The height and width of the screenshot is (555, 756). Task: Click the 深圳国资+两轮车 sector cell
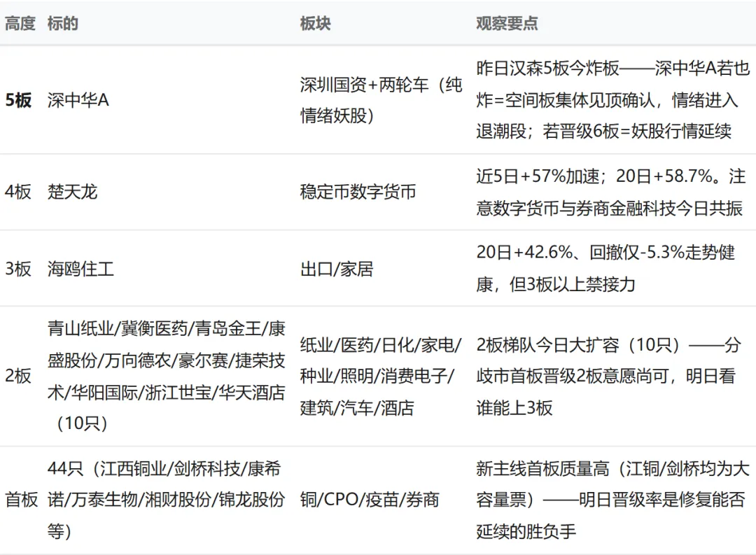point(381,100)
